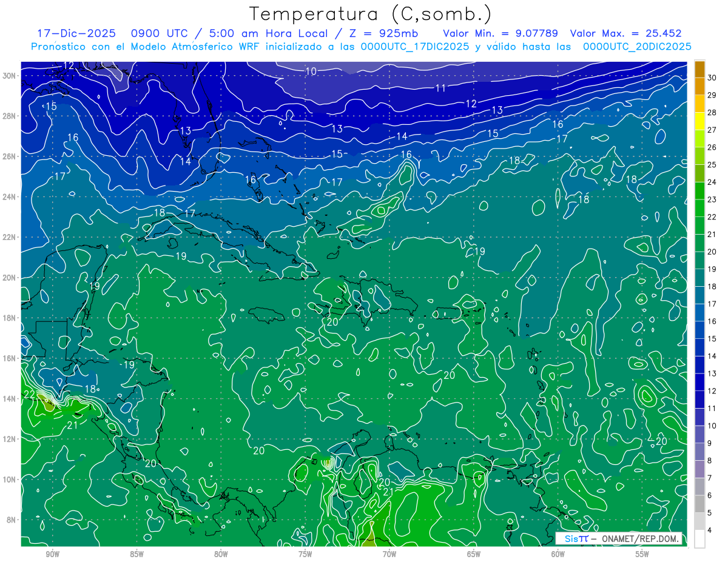Click gray color bar segment between 5 and 6
Viewport: 728px width, 562px height.
pyautogui.click(x=699, y=504)
